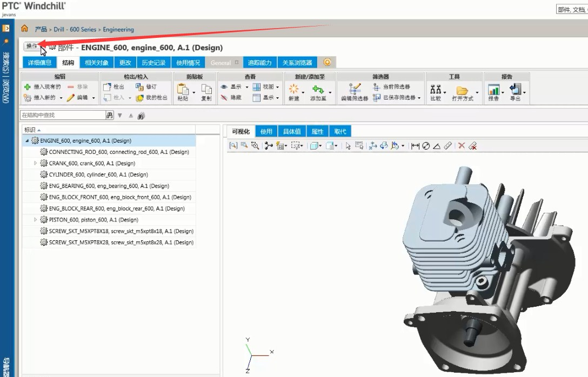
Task: Click 当前筛选器 current filter
Action: [x=391, y=86]
